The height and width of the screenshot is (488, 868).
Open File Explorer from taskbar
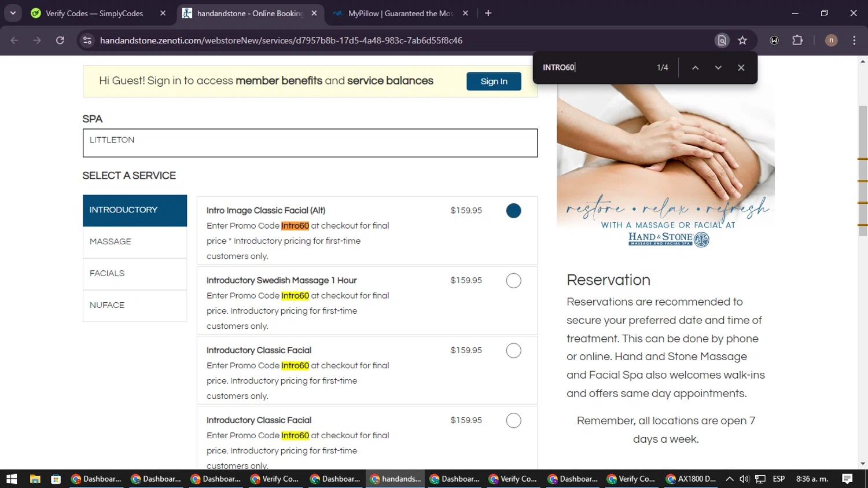[35, 479]
